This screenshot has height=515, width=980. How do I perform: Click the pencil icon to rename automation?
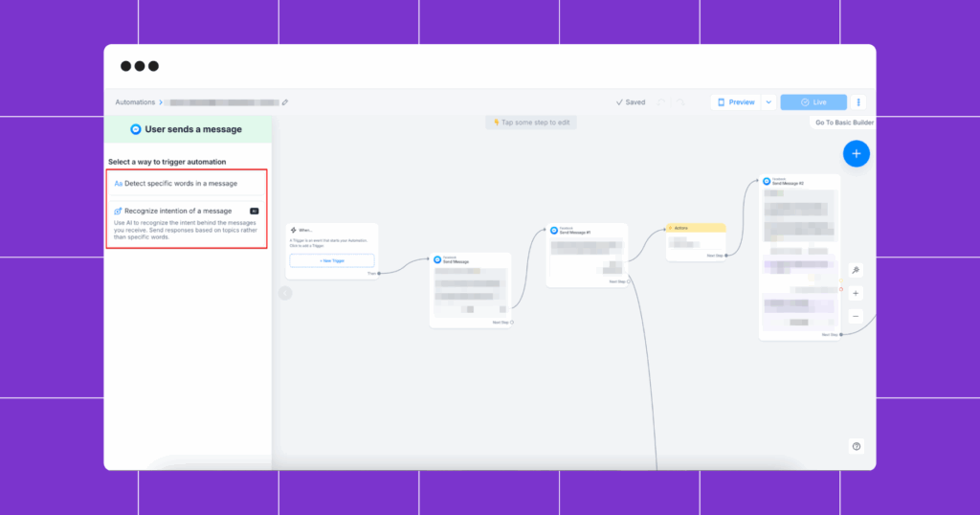pyautogui.click(x=285, y=102)
